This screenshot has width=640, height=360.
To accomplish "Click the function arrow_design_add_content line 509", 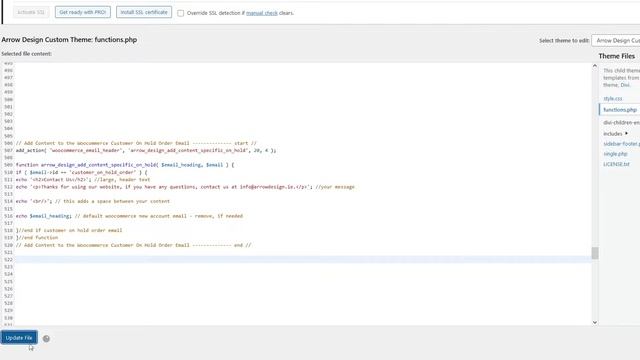I will (x=125, y=165).
